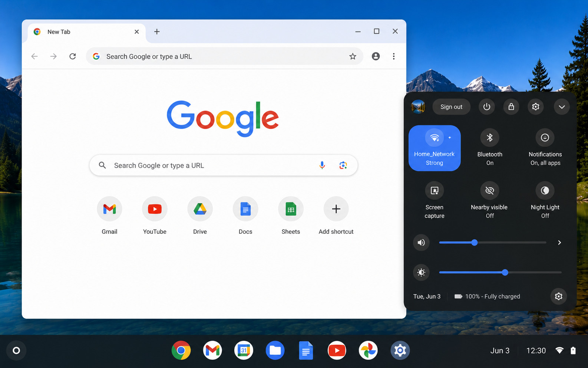Launch Chrome from the shelf

181,351
